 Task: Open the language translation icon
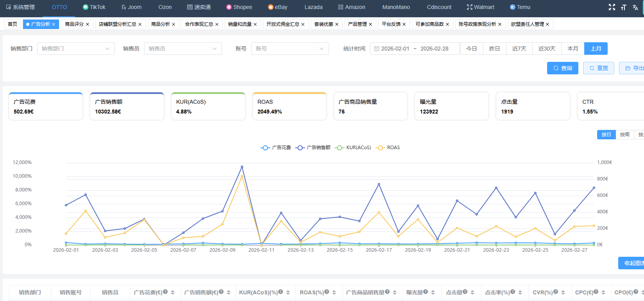pos(635,7)
